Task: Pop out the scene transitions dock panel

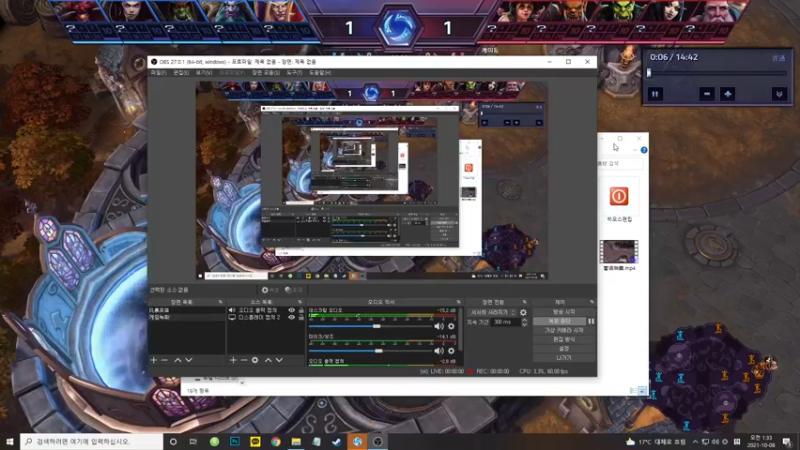Action: tap(524, 302)
